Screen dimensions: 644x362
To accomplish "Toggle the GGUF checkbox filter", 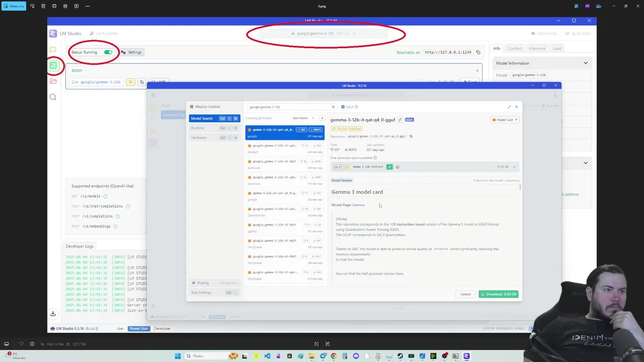I will tap(343, 107).
